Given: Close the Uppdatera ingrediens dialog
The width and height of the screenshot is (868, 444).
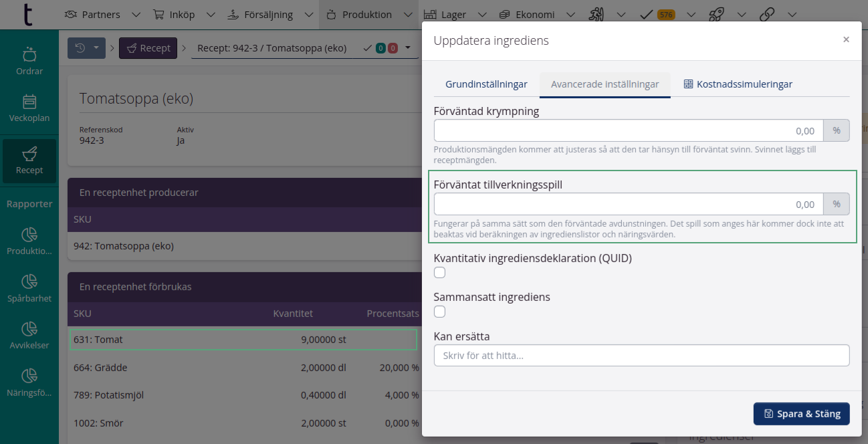Looking at the screenshot, I should pos(846,40).
